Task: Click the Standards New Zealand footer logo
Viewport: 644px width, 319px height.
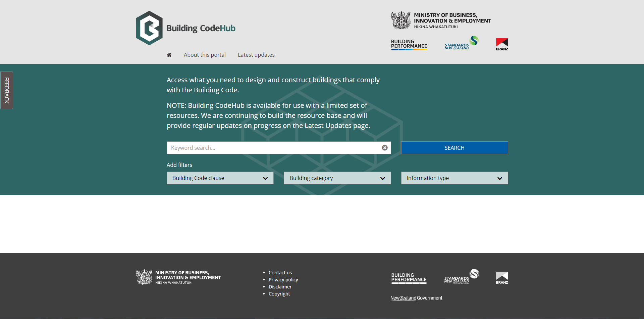Action: click(461, 277)
